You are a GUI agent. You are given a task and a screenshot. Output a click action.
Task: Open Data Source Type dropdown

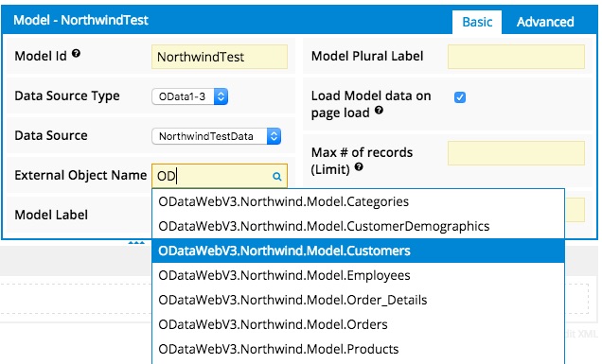(189, 96)
